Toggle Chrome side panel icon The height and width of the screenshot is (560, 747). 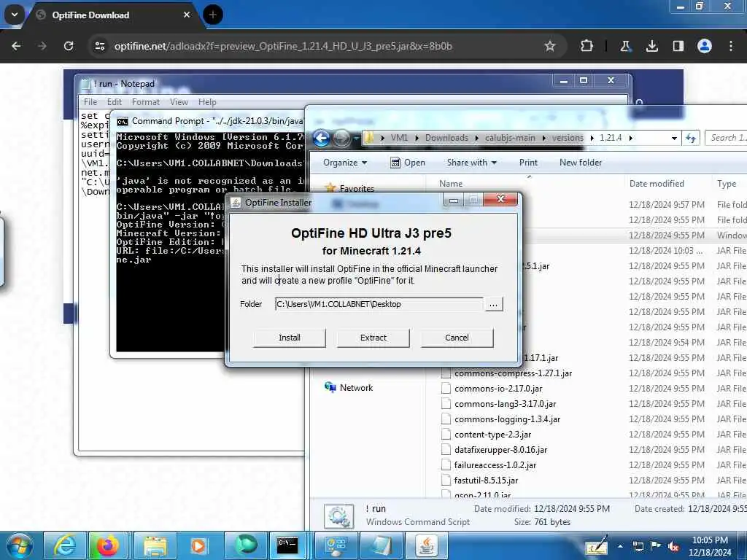(x=678, y=46)
